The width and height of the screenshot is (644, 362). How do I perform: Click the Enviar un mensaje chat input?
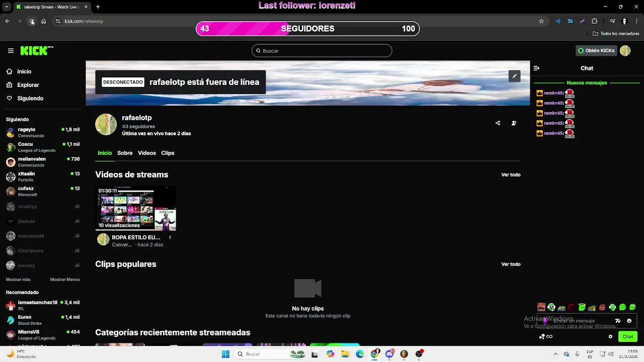point(587,321)
